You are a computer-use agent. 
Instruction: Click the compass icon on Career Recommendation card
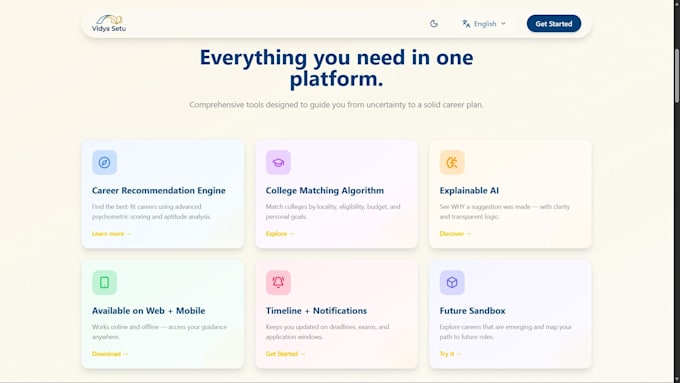(105, 163)
